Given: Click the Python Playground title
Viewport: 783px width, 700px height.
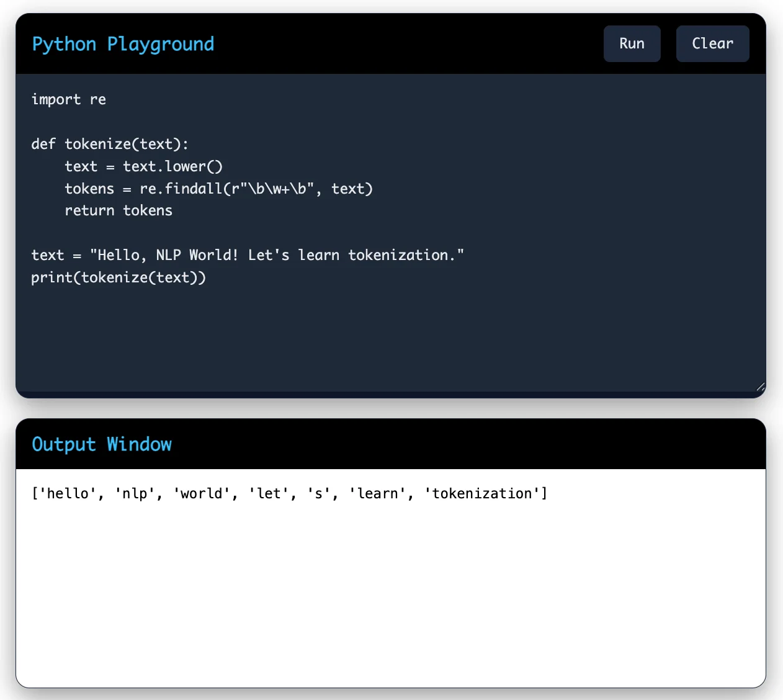Looking at the screenshot, I should click(123, 44).
